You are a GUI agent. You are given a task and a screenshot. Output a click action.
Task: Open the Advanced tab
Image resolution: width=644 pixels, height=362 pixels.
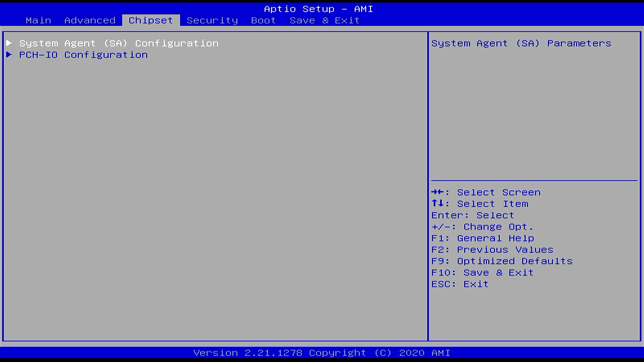coord(90,20)
